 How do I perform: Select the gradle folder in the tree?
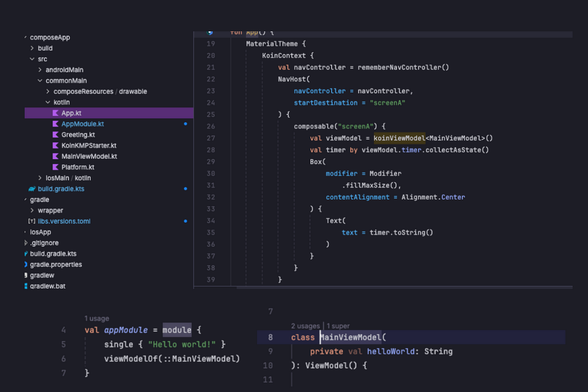(x=39, y=200)
